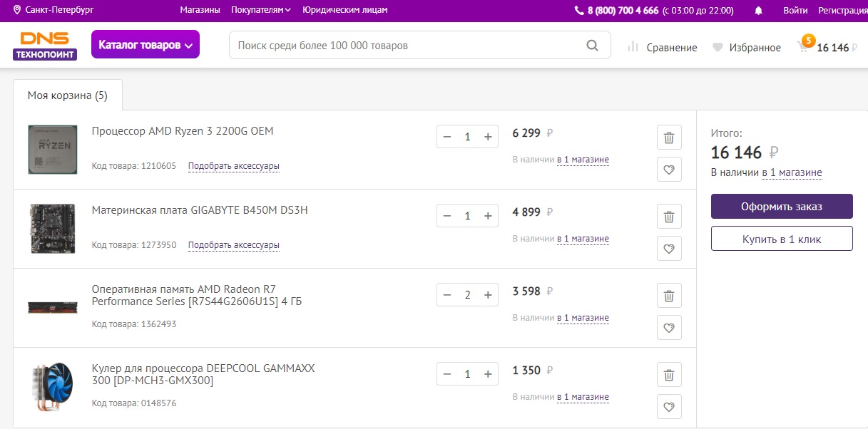Image resolution: width=868 pixels, height=429 pixels.
Task: Click the header cart total 16 146 ₽
Action: pyautogui.click(x=837, y=48)
